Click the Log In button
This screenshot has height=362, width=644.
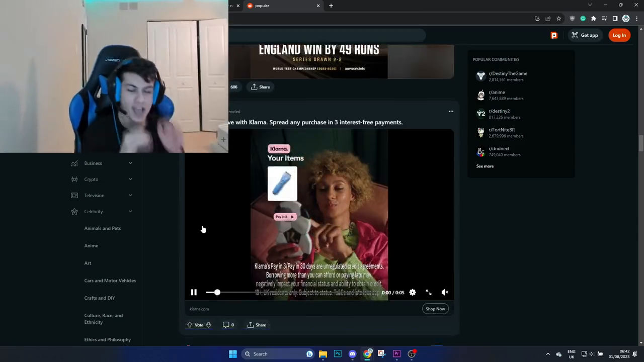tap(619, 35)
